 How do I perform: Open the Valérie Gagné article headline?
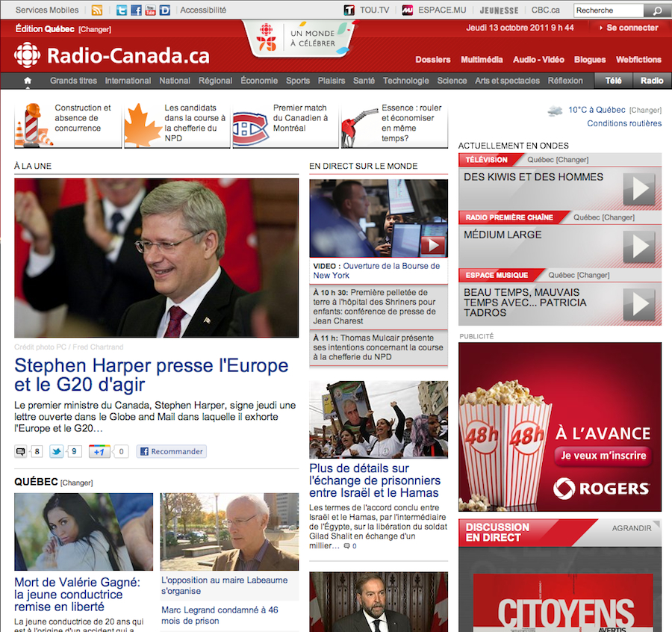point(77,595)
